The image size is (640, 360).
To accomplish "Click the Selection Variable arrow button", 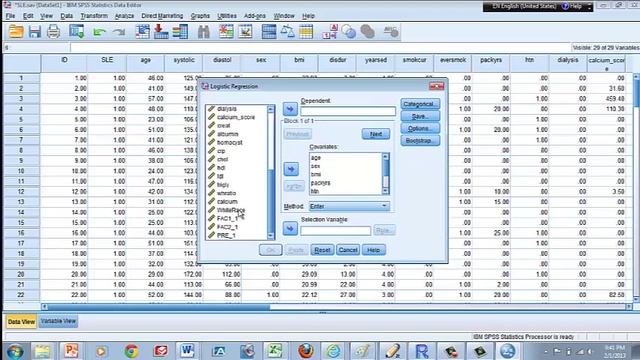I will [x=290, y=229].
